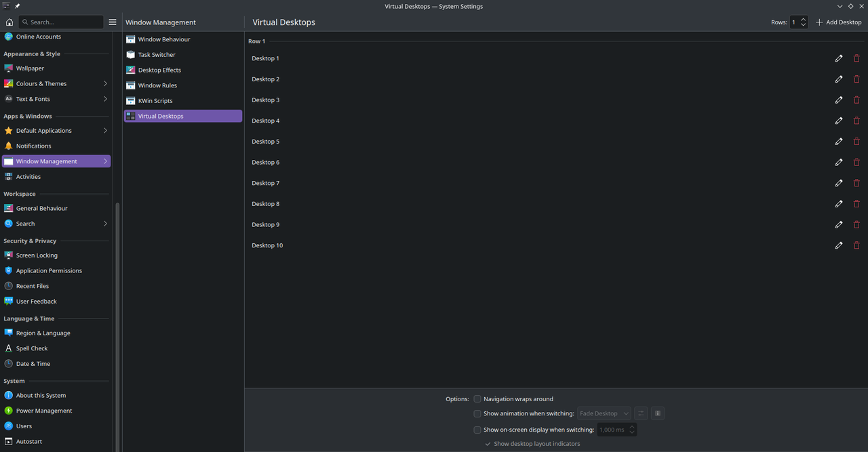Screen dimensions: 868x452
Task: Edit Desktop 8 name with pencil
Action: click(x=839, y=204)
